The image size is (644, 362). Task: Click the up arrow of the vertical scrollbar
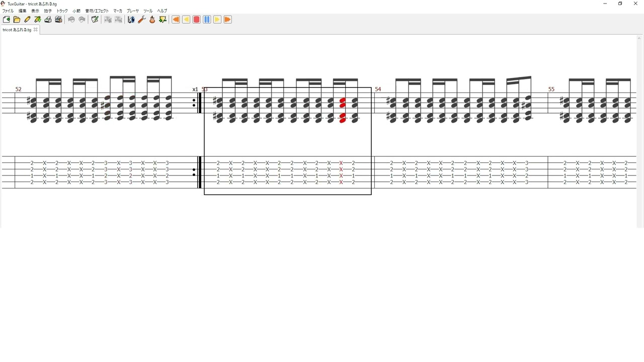(639, 38)
